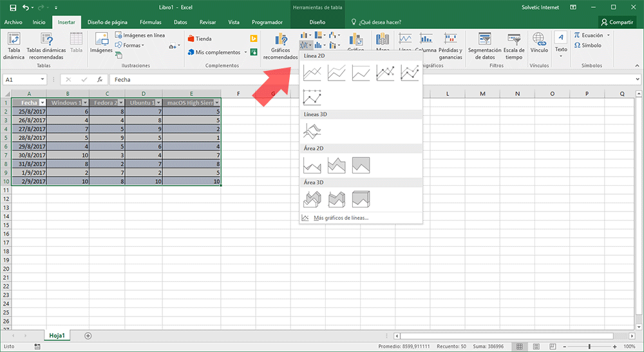Viewport: 644px width, 352px height.
Task: Expand the Name Box dropdown
Action: (43, 79)
